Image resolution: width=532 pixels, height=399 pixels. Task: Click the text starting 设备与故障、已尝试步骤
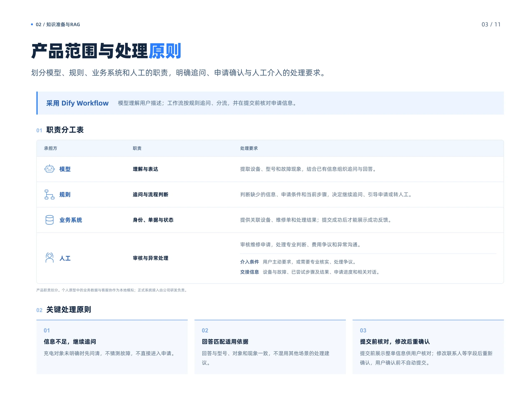click(322, 272)
